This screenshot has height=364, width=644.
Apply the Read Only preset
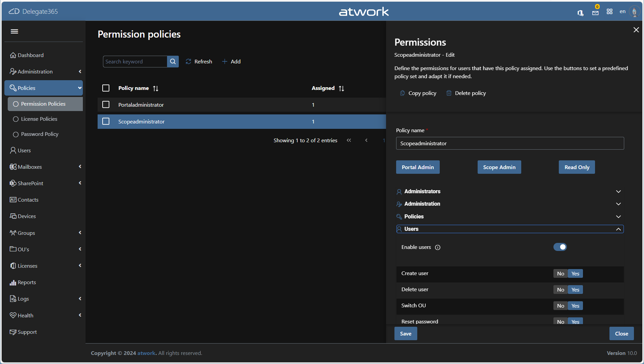577,167
